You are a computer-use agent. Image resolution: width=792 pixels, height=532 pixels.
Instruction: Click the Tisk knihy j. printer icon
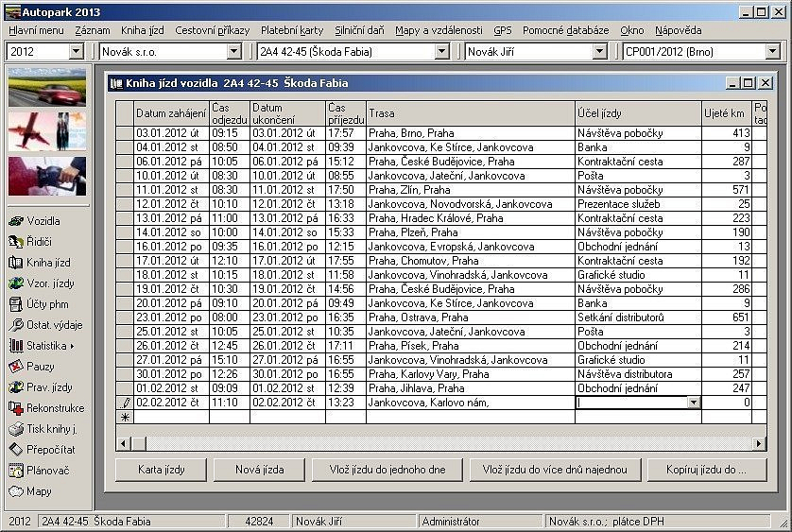click(x=16, y=429)
